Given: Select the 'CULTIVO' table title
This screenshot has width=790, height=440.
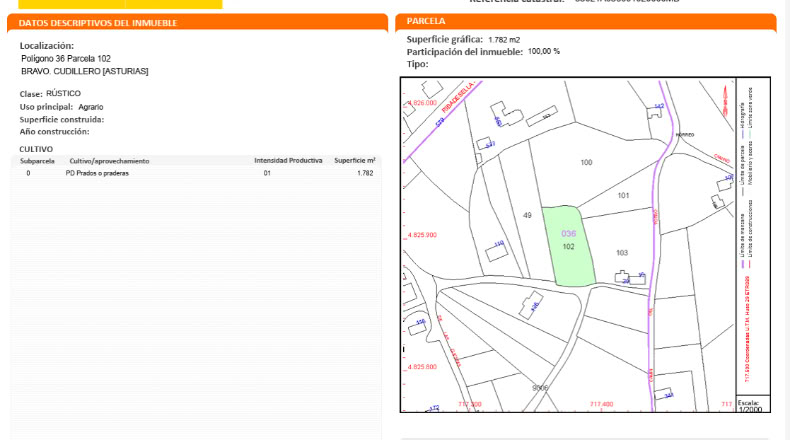Looking at the screenshot, I should click(36, 149).
